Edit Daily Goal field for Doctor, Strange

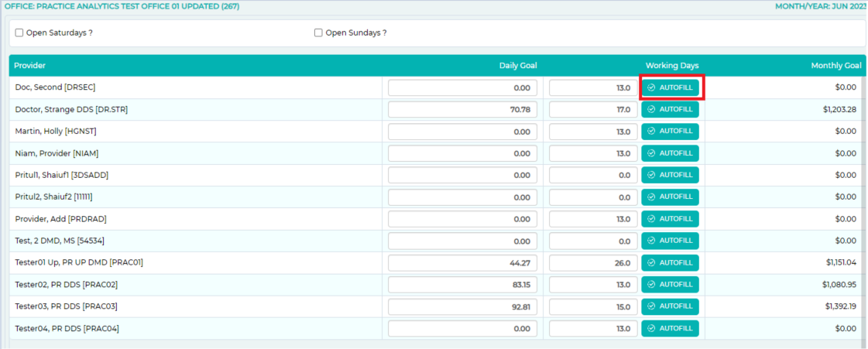462,109
